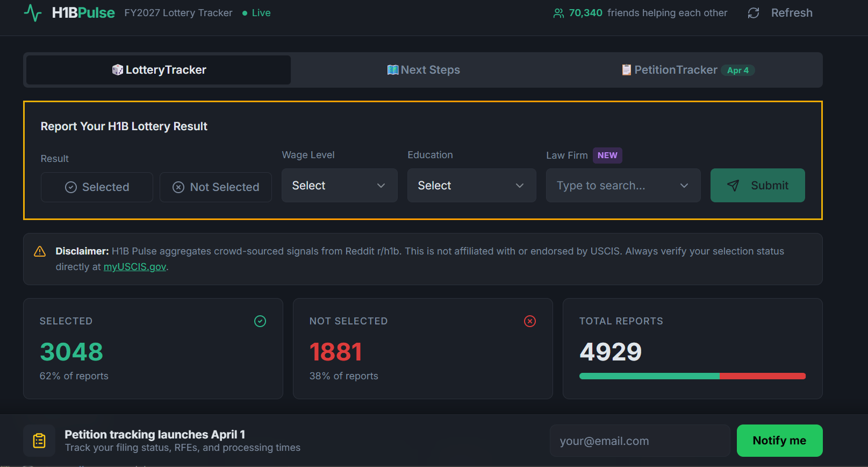Click the Notify me button
The height and width of the screenshot is (467, 868).
tap(780, 441)
